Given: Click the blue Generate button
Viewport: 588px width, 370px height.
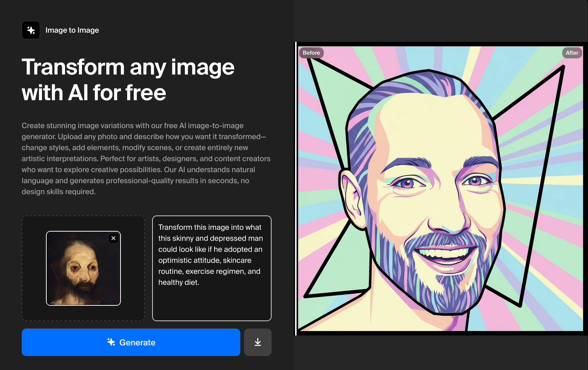Looking at the screenshot, I should click(x=131, y=342).
